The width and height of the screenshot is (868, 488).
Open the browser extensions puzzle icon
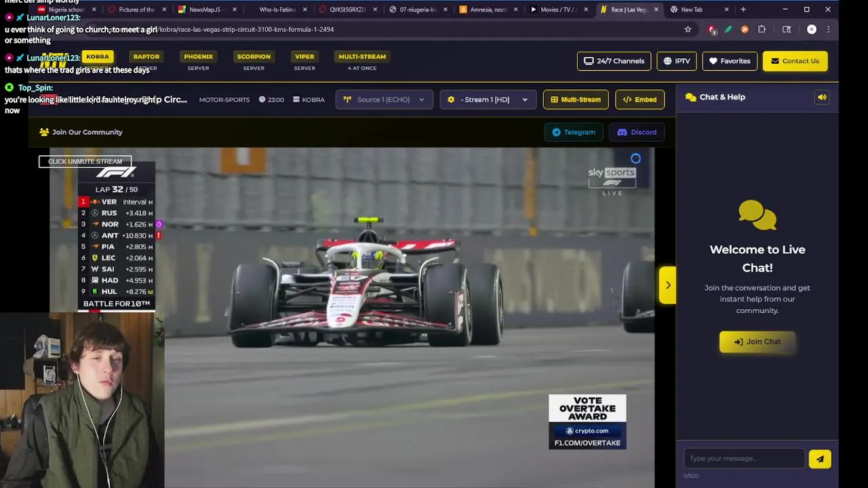(x=762, y=29)
